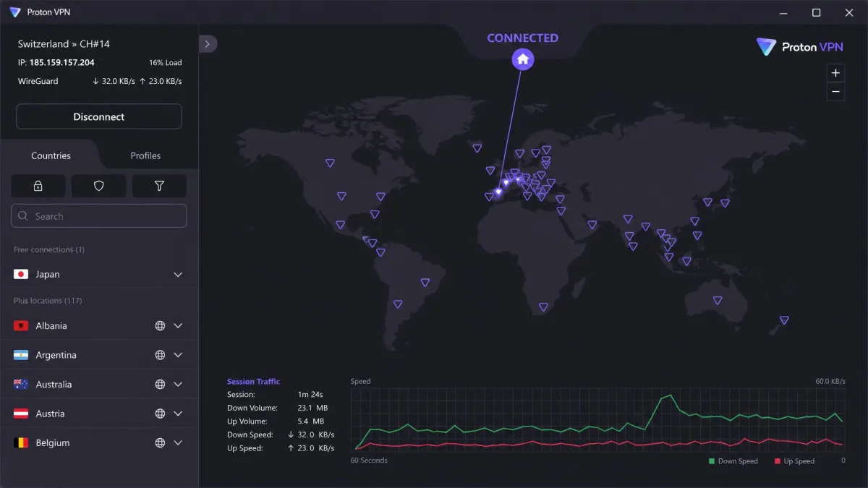
Task: Toggle the Port Forwarding filter button
Action: (x=159, y=186)
